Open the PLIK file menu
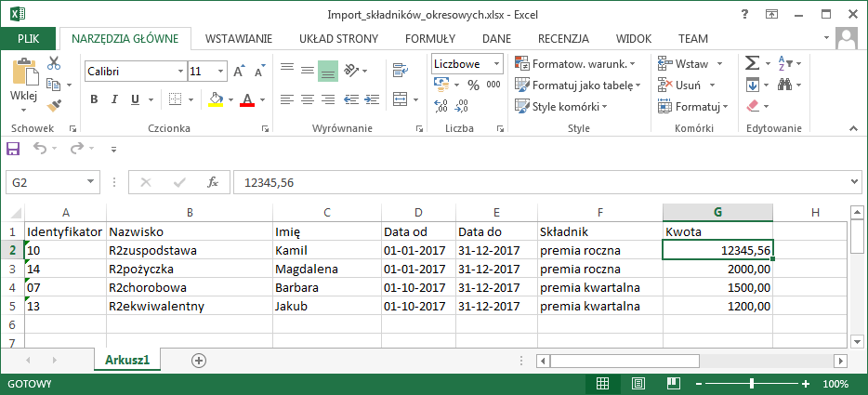Screen dimensions: 868x395 tap(28, 38)
